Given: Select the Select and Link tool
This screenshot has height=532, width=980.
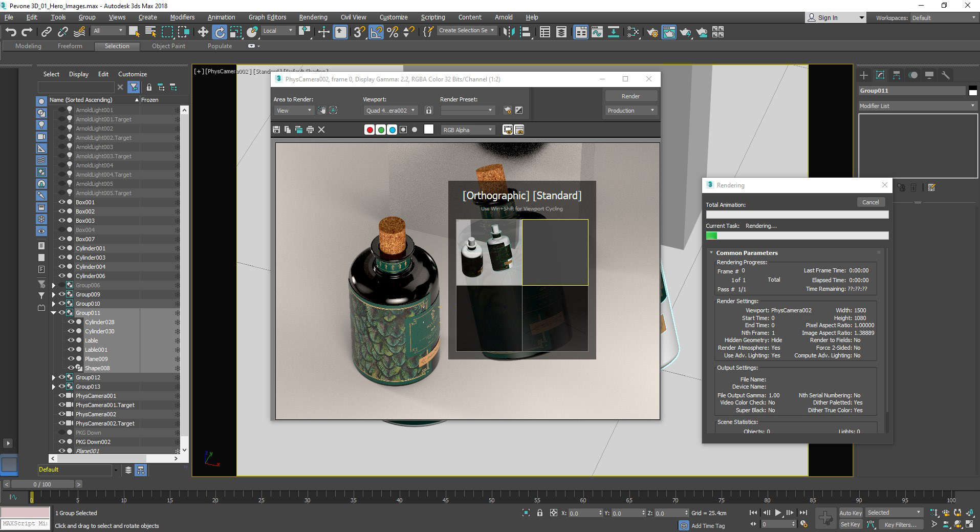Looking at the screenshot, I should [x=47, y=32].
